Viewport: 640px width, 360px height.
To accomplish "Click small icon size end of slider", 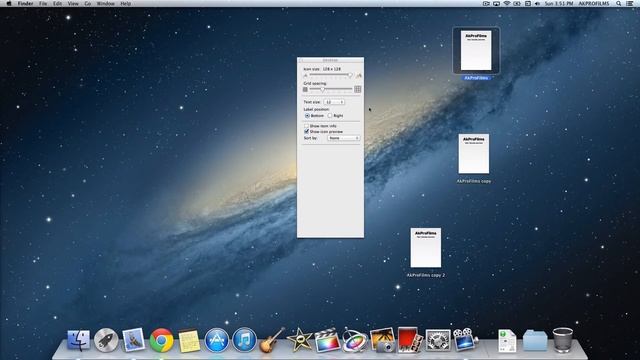I will (305, 76).
